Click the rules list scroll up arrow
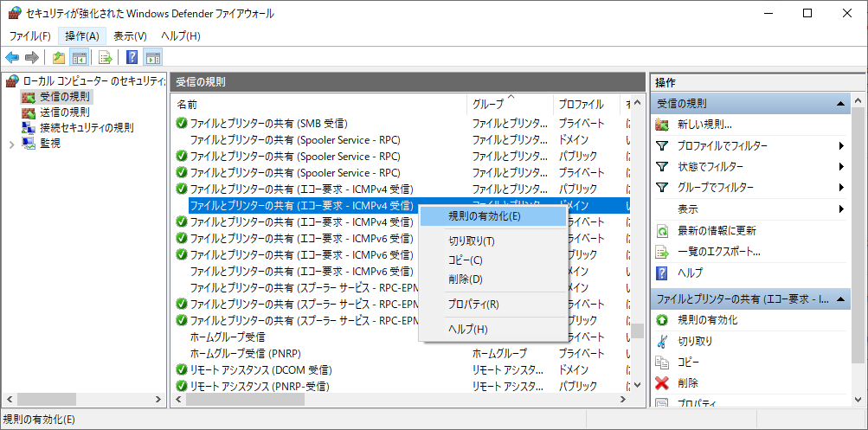 tap(637, 103)
